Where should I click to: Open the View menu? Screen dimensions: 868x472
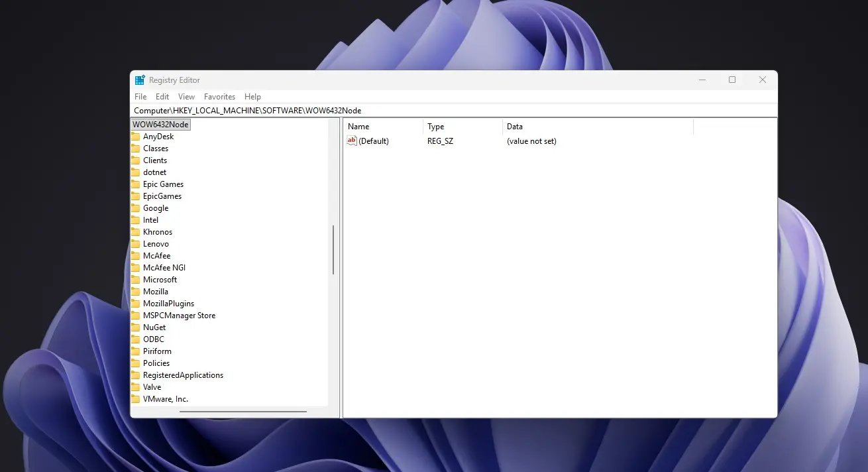[186, 97]
